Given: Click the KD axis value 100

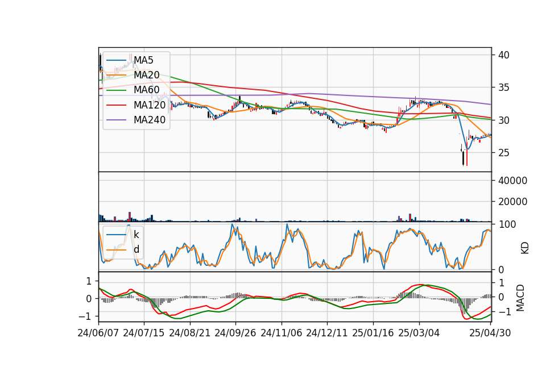Looking at the screenshot, I should [x=507, y=224].
